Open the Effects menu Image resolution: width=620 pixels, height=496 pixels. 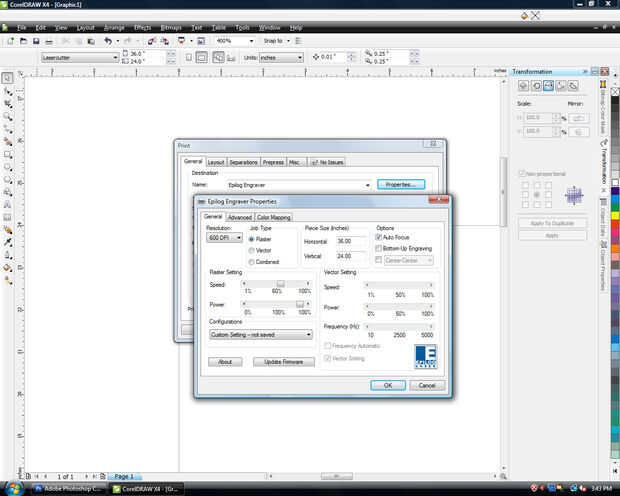[142, 28]
